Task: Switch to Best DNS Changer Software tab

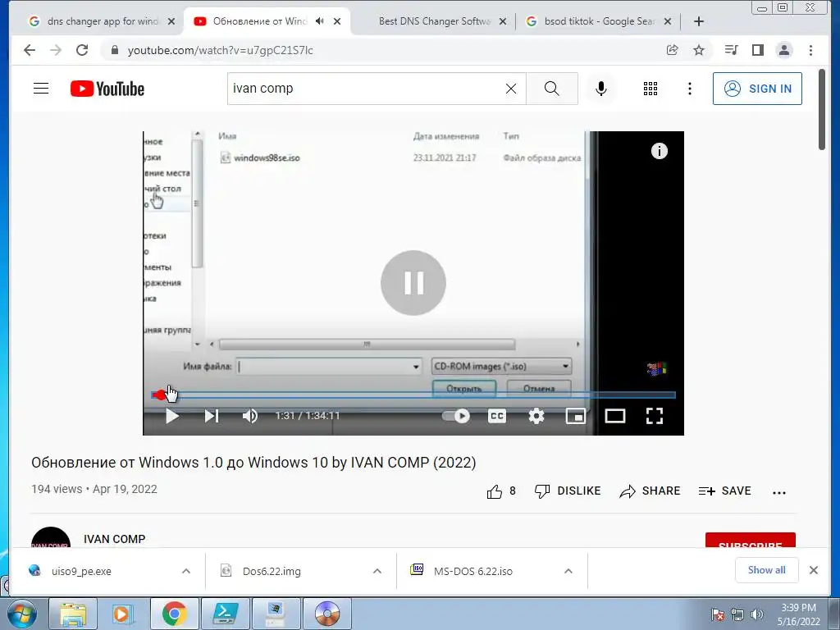Action: tap(434, 21)
